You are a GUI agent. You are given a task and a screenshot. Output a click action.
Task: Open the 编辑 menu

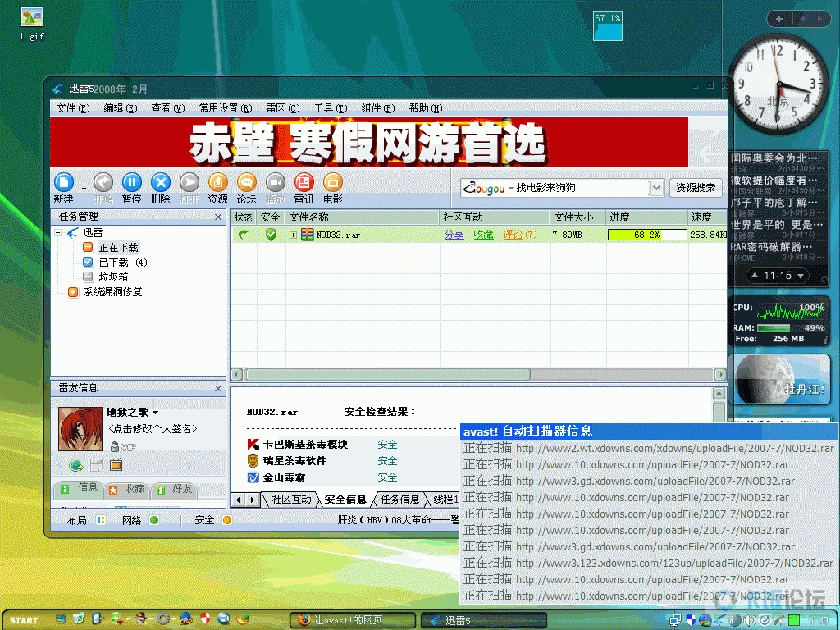(x=120, y=108)
